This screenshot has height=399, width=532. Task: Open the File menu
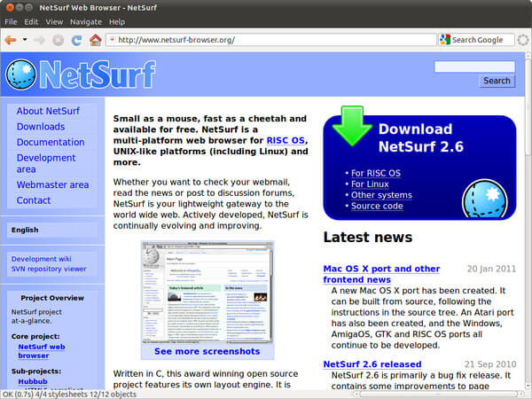pos(11,21)
